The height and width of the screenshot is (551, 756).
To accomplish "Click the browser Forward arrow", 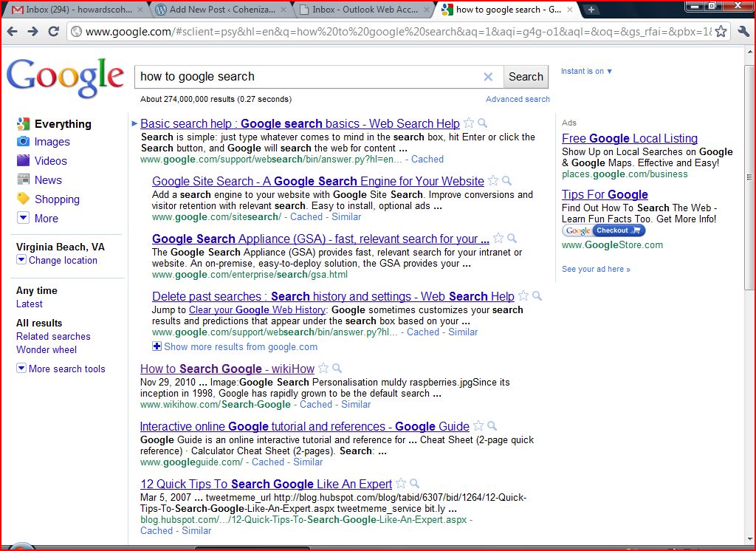I will (x=32, y=32).
